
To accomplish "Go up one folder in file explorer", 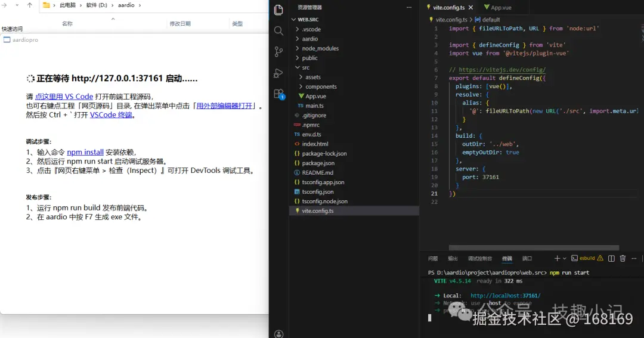I will click(x=30, y=5).
